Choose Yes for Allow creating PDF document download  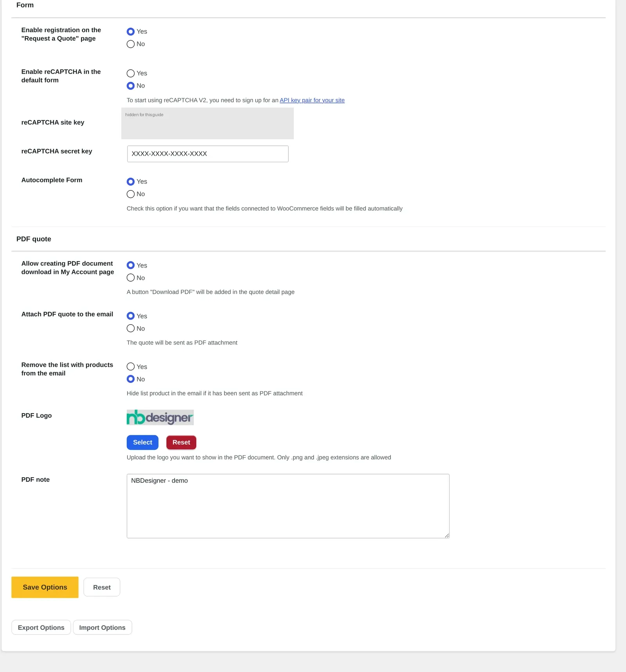pyautogui.click(x=131, y=265)
